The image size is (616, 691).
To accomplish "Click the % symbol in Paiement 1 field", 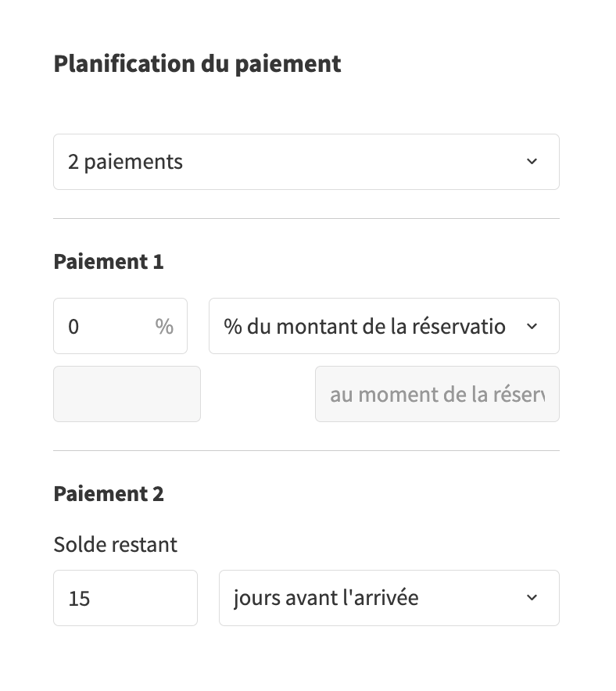I will (x=164, y=326).
